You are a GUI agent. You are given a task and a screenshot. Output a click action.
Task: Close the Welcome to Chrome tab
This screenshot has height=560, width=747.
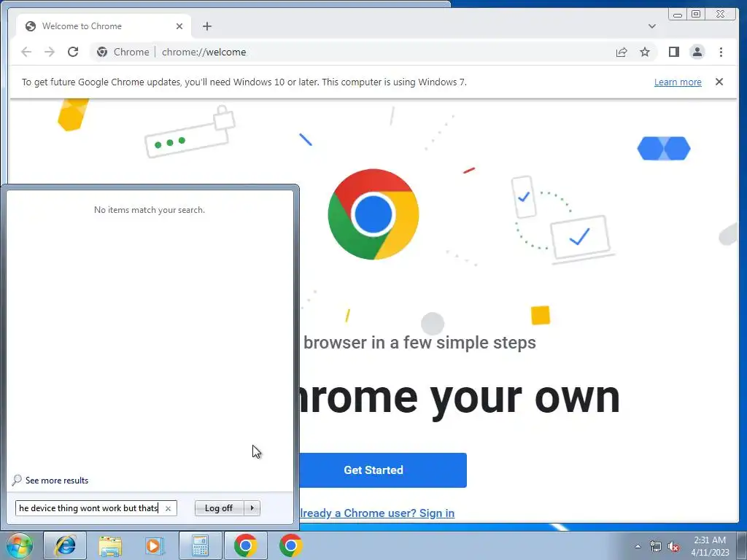click(179, 26)
